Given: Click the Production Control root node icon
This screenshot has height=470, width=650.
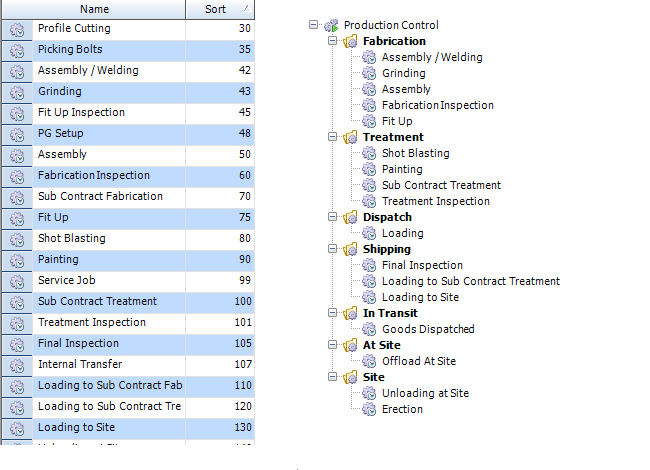Looking at the screenshot, I should point(331,25).
